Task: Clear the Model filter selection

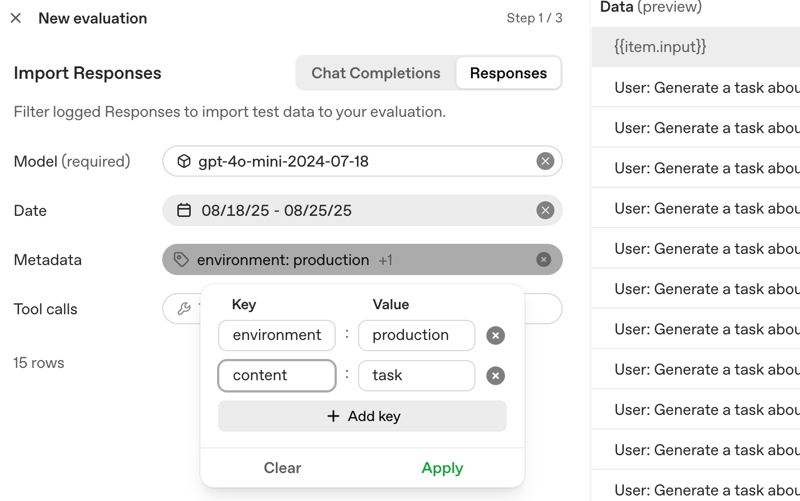Action: [545, 161]
